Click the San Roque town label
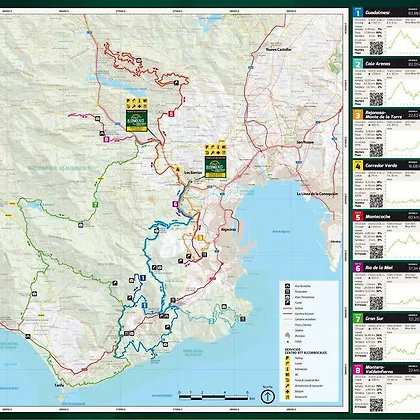The height and width of the screenshot is (420, 420). click(305, 142)
